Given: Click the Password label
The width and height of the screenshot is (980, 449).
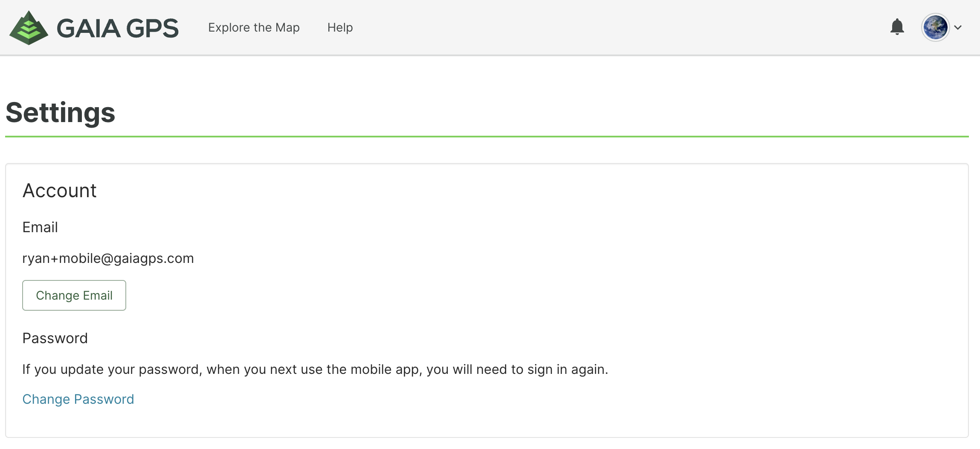Looking at the screenshot, I should click(x=55, y=338).
